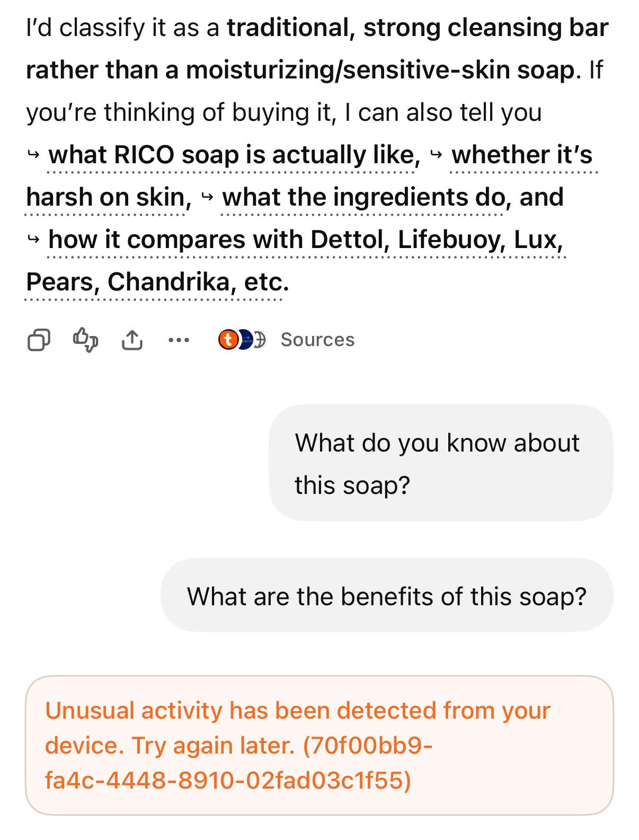Click the third source favicon
Image resolution: width=639 pixels, height=840 pixels.
tap(260, 339)
